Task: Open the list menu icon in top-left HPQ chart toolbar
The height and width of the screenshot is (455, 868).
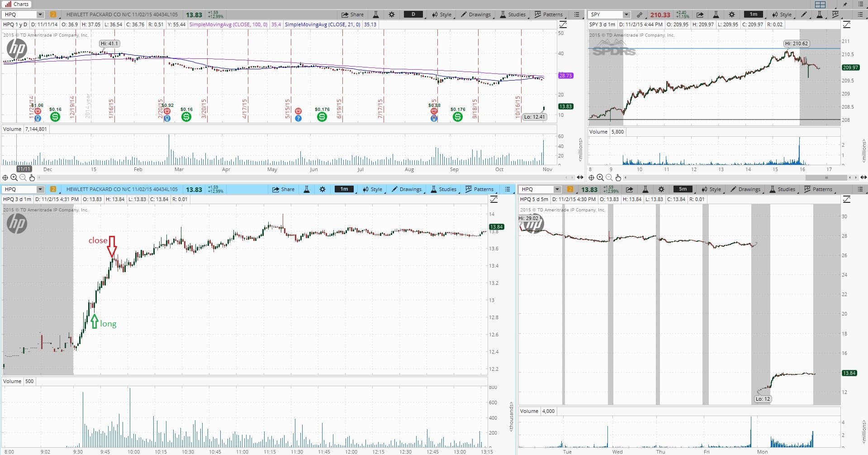Action: pyautogui.click(x=577, y=14)
